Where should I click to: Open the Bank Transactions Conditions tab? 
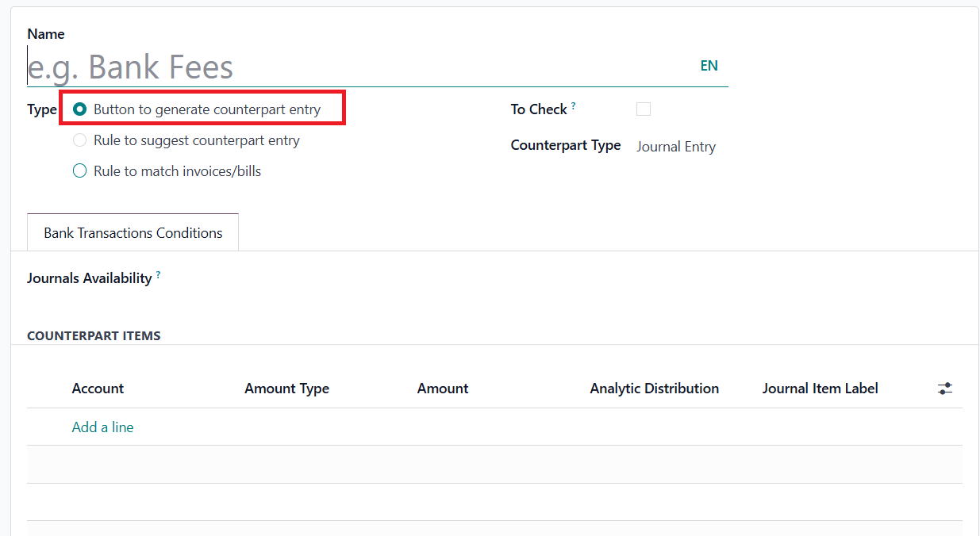point(133,233)
